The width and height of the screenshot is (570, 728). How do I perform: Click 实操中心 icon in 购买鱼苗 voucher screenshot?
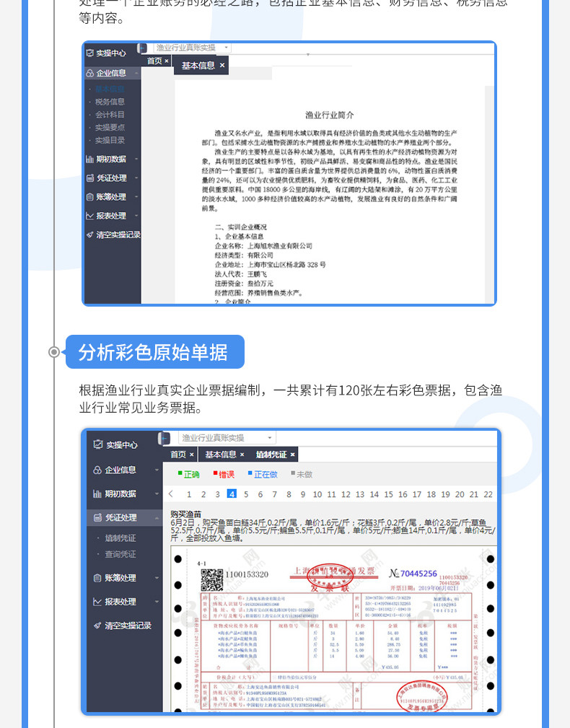pyautogui.click(x=97, y=444)
